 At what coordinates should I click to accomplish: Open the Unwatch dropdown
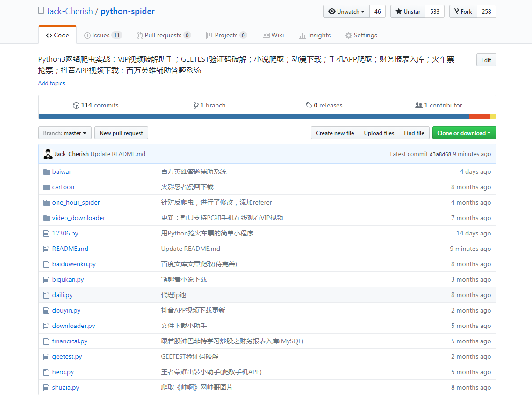[346, 12]
